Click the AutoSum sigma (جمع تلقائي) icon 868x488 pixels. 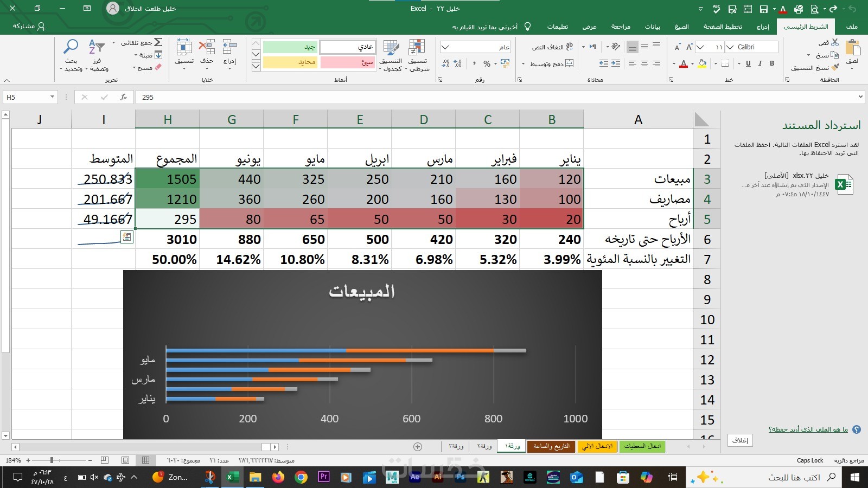158,42
